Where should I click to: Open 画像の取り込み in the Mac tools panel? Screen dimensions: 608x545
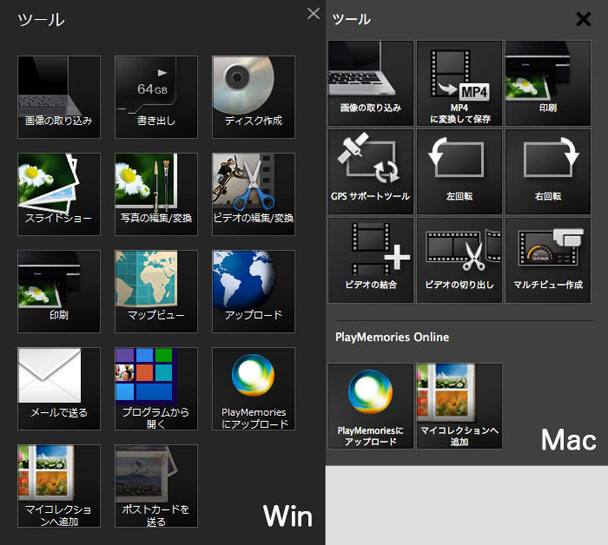pyautogui.click(x=371, y=83)
